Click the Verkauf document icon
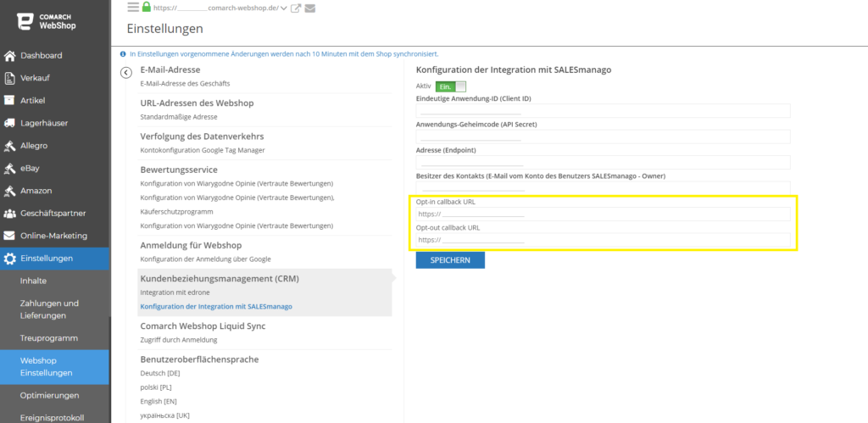Image resolution: width=868 pixels, height=423 pixels. 8,78
